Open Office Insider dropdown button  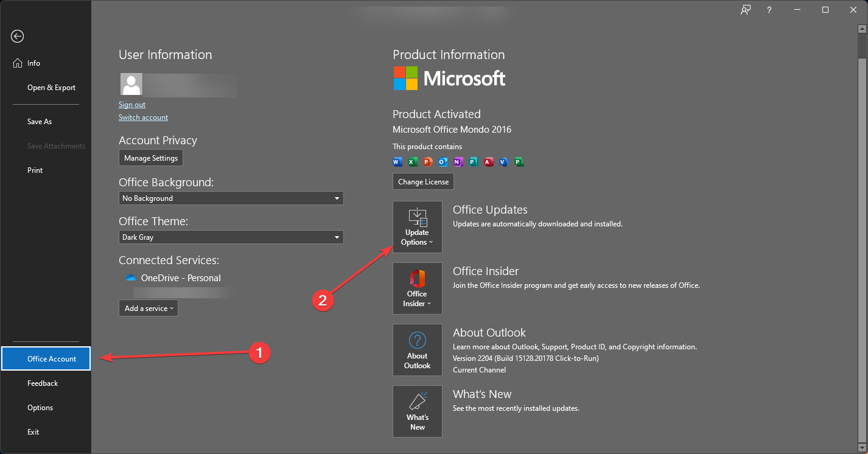point(418,288)
